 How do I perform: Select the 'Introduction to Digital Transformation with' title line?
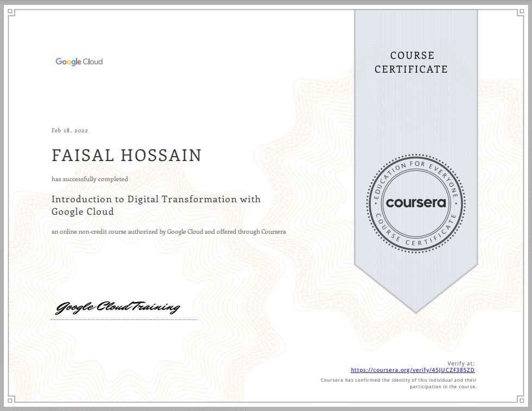pyautogui.click(x=156, y=199)
